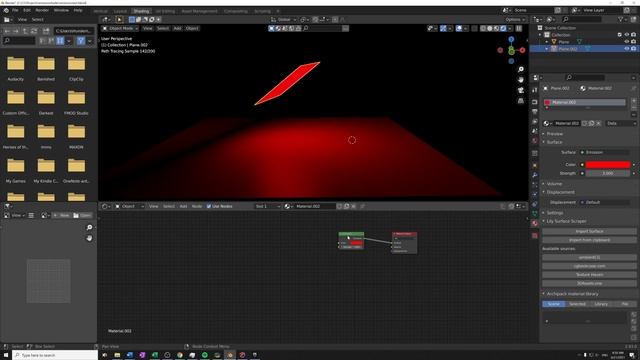
Task: Click the red emission Color swatch
Action: (x=608, y=164)
